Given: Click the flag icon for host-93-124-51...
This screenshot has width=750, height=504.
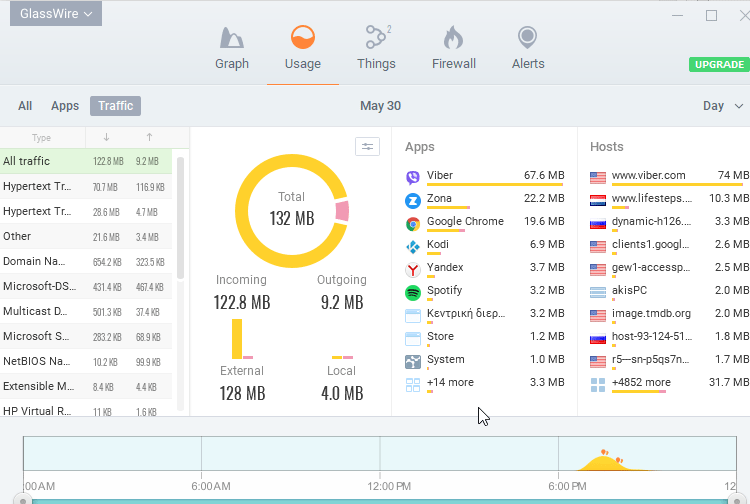Looking at the screenshot, I should [598, 339].
